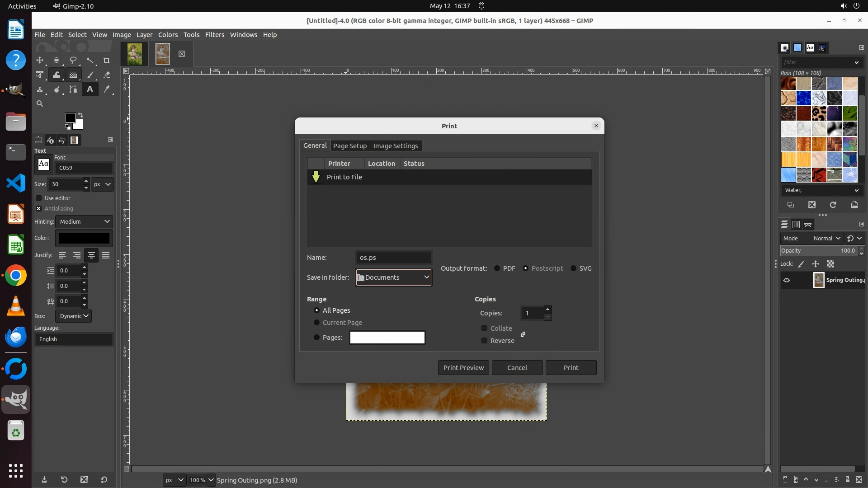Switch to the Page Setup tab

pyautogui.click(x=349, y=146)
